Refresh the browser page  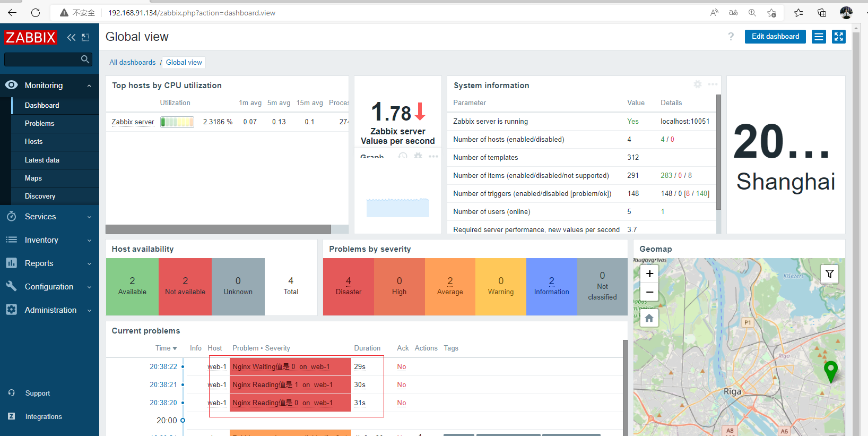coord(36,13)
